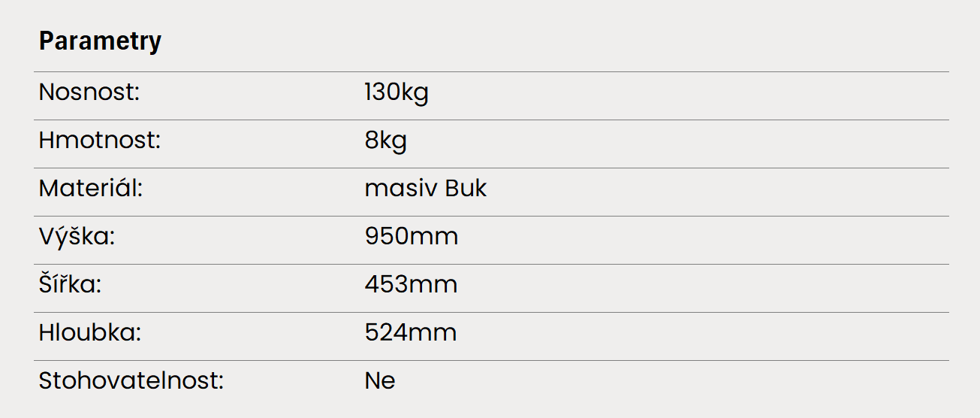This screenshot has height=418, width=980.
Task: Select the Nosnost label
Action: (90, 92)
